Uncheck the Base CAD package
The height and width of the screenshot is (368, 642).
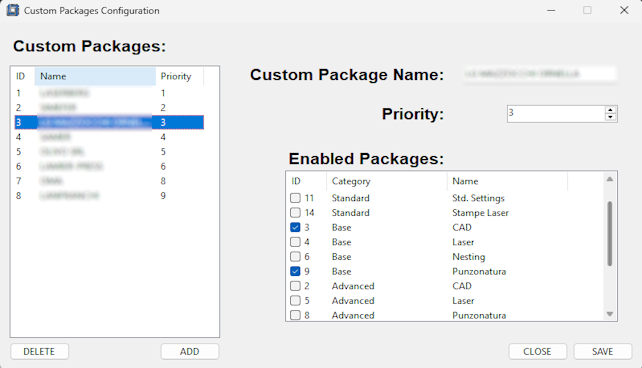tap(295, 227)
